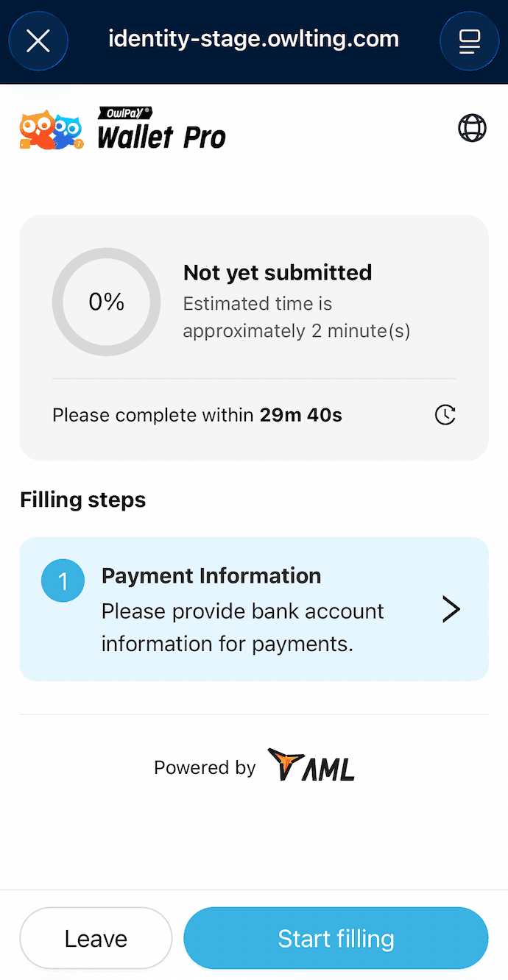
Task: Click the two-owls mascot logo
Action: tap(52, 131)
